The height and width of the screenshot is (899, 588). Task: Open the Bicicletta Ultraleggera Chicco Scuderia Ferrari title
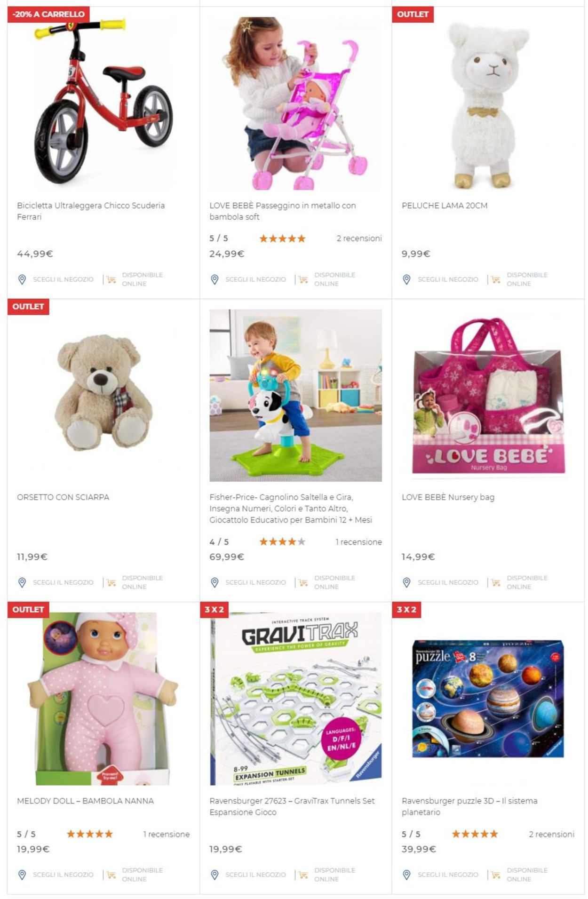[x=91, y=211]
